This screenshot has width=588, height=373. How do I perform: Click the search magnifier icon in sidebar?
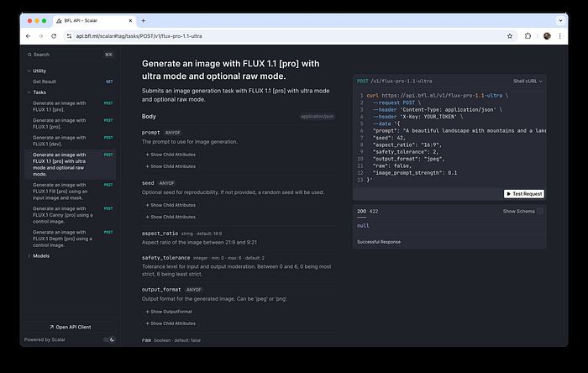click(30, 55)
